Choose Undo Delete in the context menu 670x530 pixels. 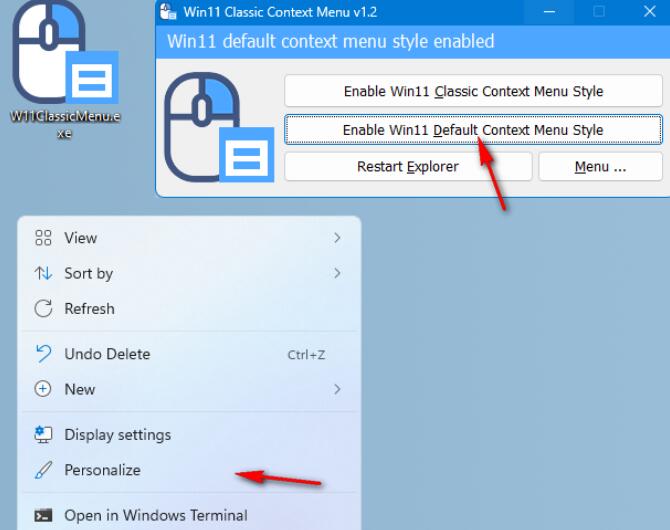[x=189, y=354]
